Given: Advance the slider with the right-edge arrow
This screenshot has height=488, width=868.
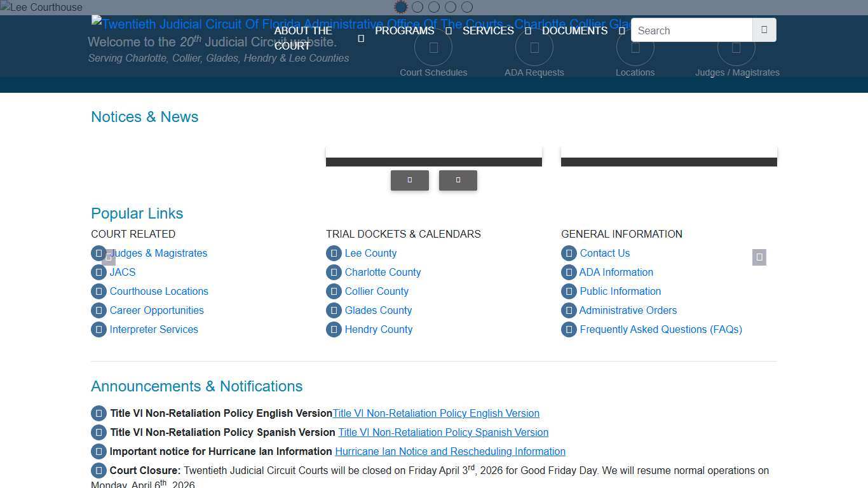Looking at the screenshot, I should click(759, 257).
